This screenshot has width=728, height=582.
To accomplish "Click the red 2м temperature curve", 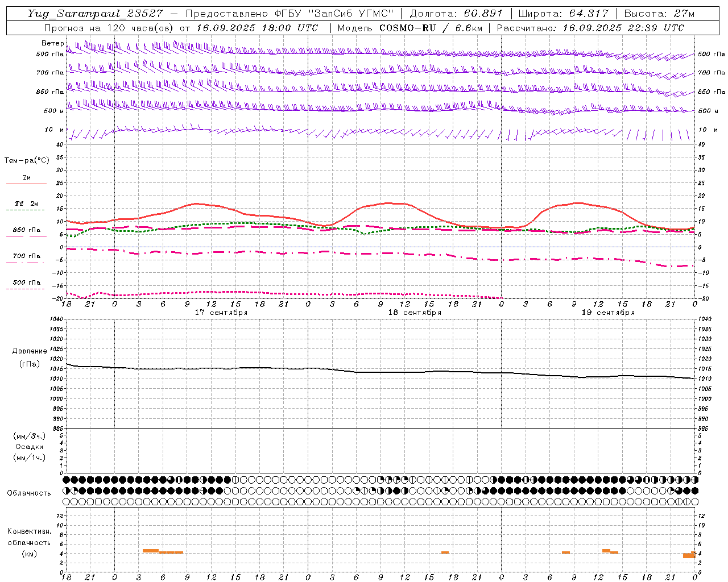I will (x=380, y=203).
